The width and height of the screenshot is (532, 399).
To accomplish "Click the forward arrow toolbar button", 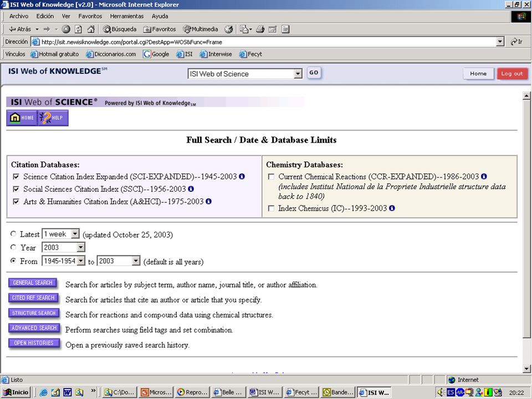I will click(x=47, y=29).
